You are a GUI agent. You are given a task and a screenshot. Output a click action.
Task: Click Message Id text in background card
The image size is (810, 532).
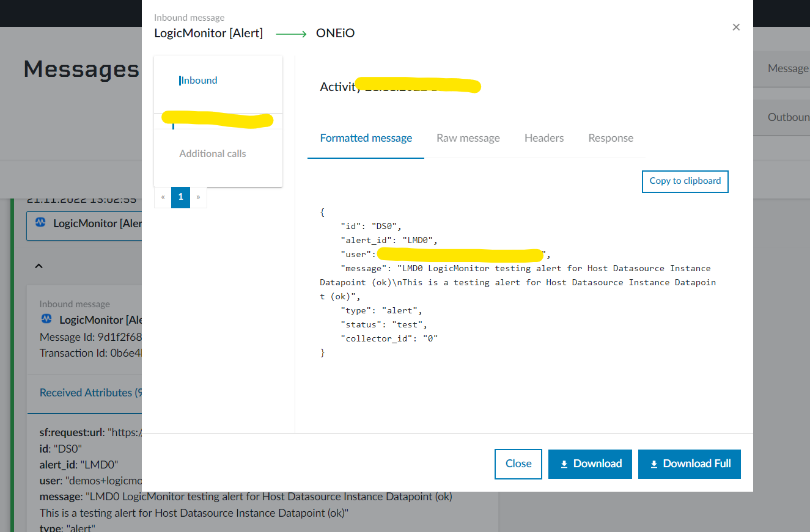pyautogui.click(x=90, y=337)
